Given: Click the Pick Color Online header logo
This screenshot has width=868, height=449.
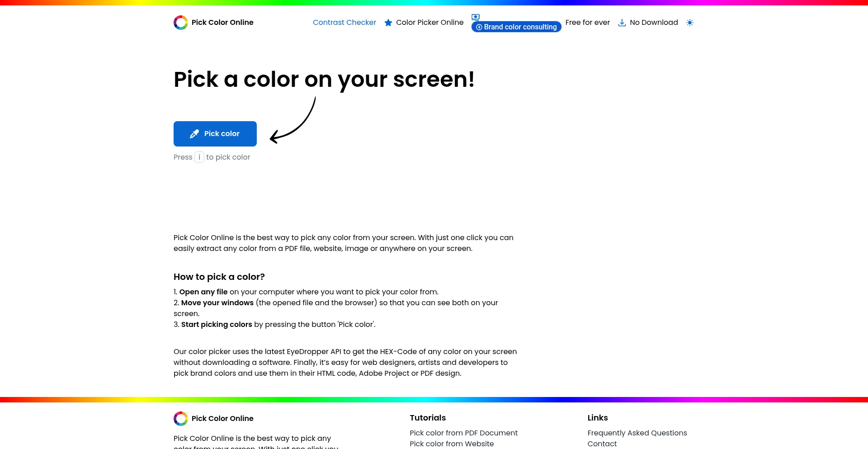Looking at the screenshot, I should point(181,23).
